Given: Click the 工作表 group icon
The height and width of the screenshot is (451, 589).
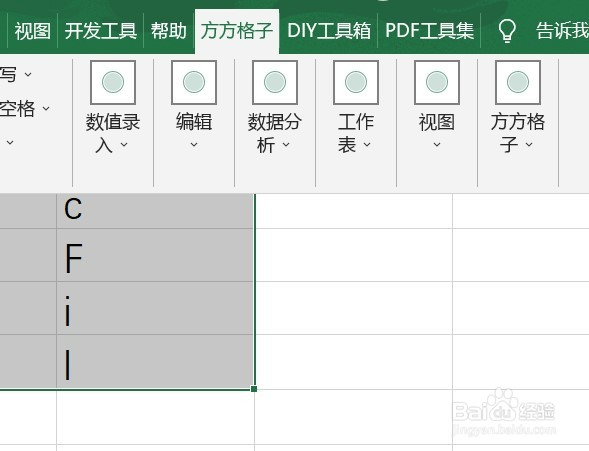Looking at the screenshot, I should pyautogui.click(x=356, y=82).
